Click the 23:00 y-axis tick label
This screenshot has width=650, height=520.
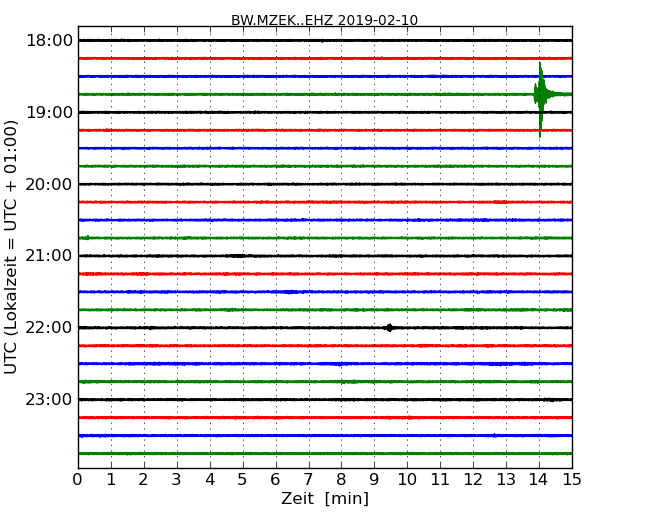pos(49,400)
